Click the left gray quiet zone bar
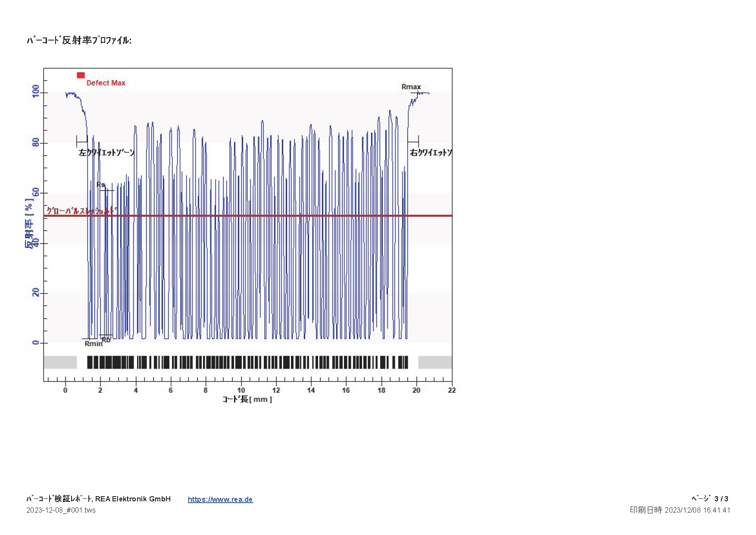Viewport: 756px width, 535px height. pos(60,362)
